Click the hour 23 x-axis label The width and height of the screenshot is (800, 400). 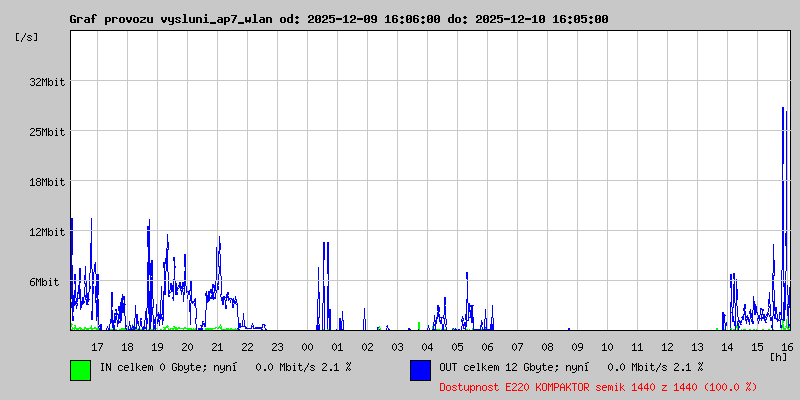[x=277, y=347]
